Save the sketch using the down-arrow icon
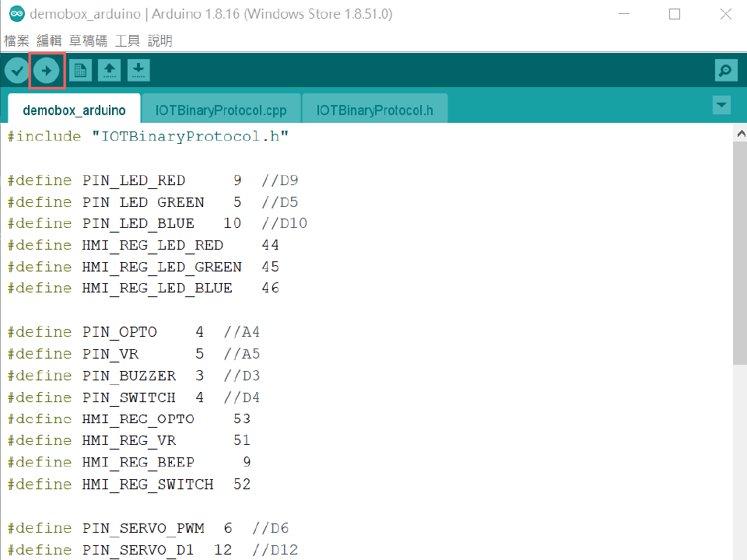This screenshot has height=560, width=747. click(x=139, y=71)
